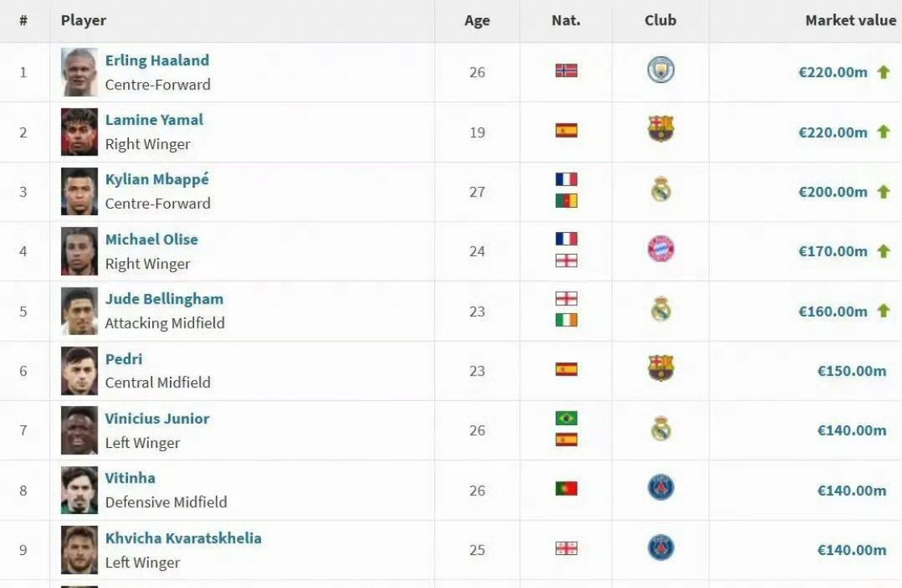This screenshot has height=588, width=902.
Task: Click Manchester City crest in Haaland's row
Action: pos(660,70)
